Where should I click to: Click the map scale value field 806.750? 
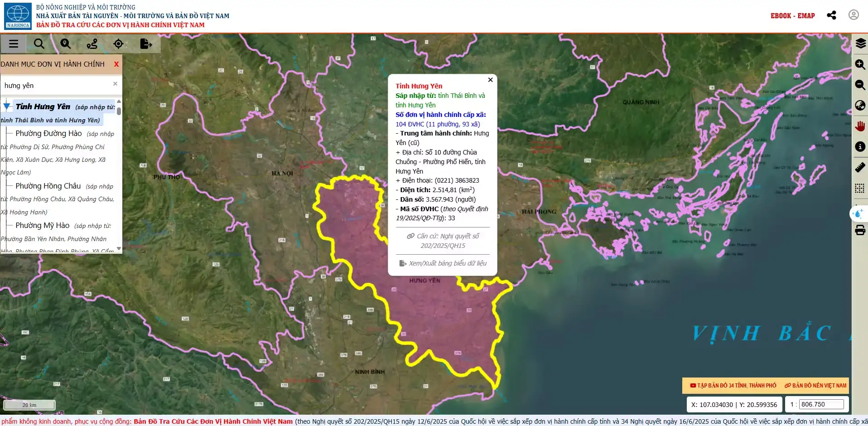click(821, 404)
